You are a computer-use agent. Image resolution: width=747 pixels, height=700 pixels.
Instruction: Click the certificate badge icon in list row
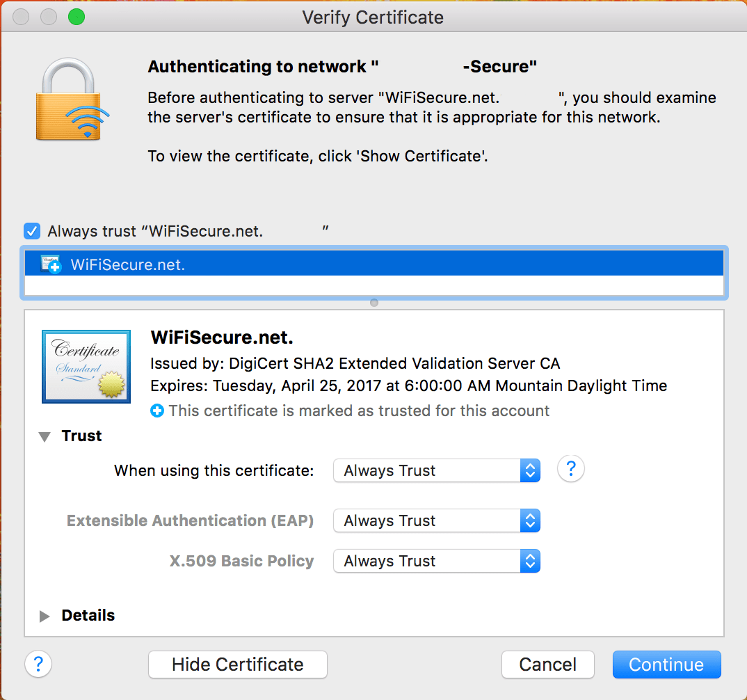51,264
